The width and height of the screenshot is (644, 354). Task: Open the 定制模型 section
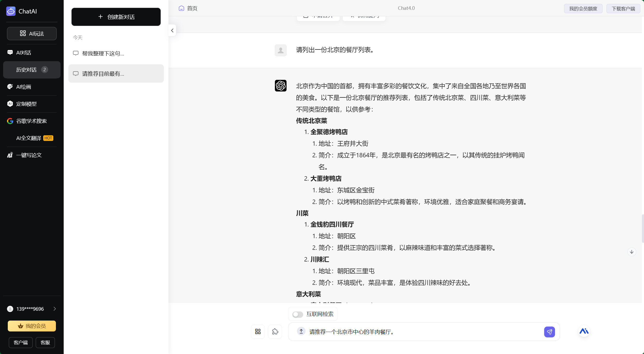(x=26, y=104)
